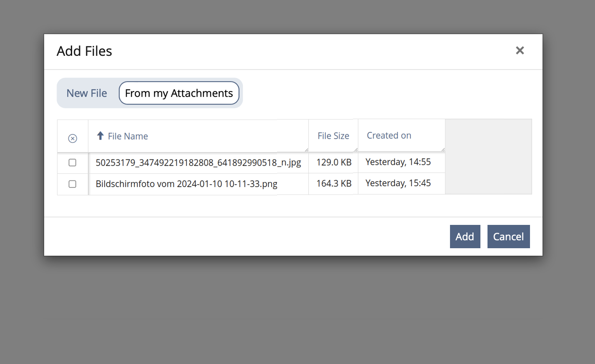
Task: Click Created on column's resize handle
Action: tap(443, 150)
